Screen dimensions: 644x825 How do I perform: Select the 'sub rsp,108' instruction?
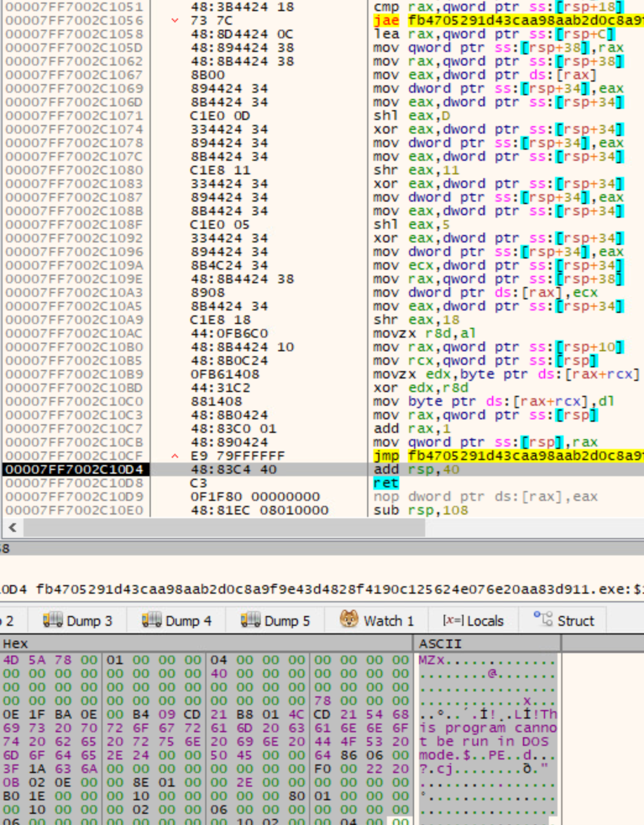pyautogui.click(x=421, y=510)
